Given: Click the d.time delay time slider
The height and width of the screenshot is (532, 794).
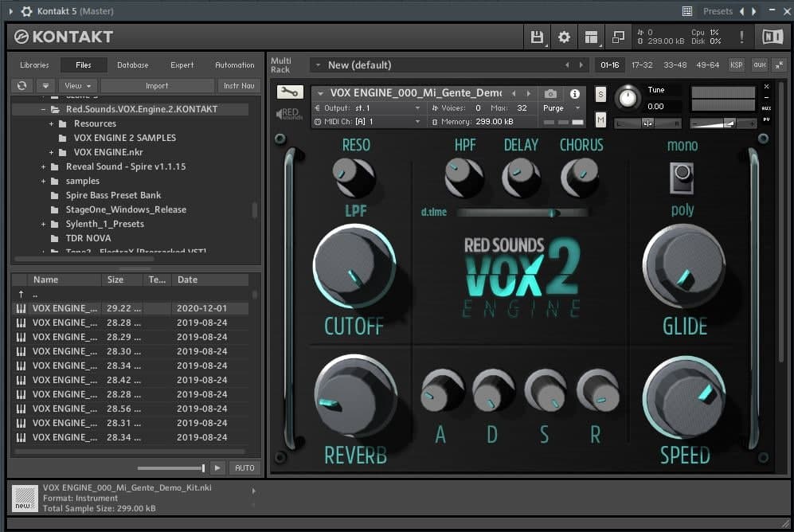Looking at the screenshot, I should pyautogui.click(x=522, y=213).
